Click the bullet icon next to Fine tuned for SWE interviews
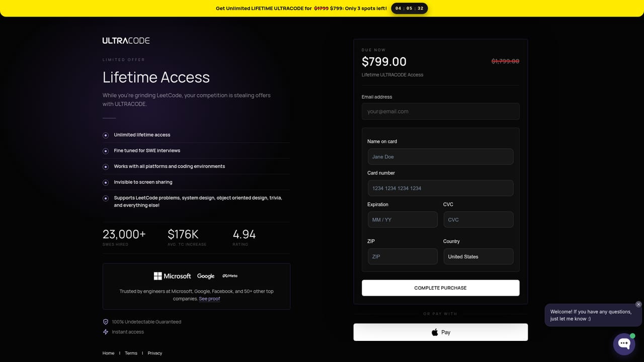This screenshot has height=362, width=644. (106, 151)
